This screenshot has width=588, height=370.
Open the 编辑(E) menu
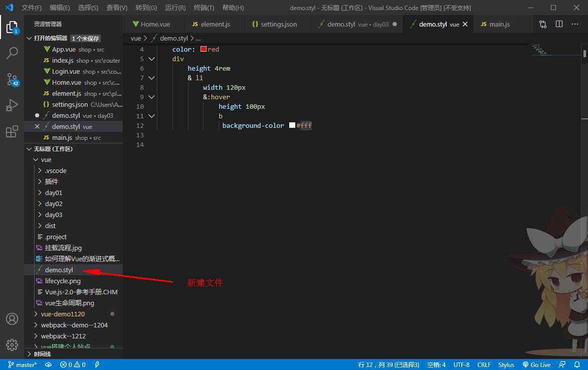click(x=60, y=8)
